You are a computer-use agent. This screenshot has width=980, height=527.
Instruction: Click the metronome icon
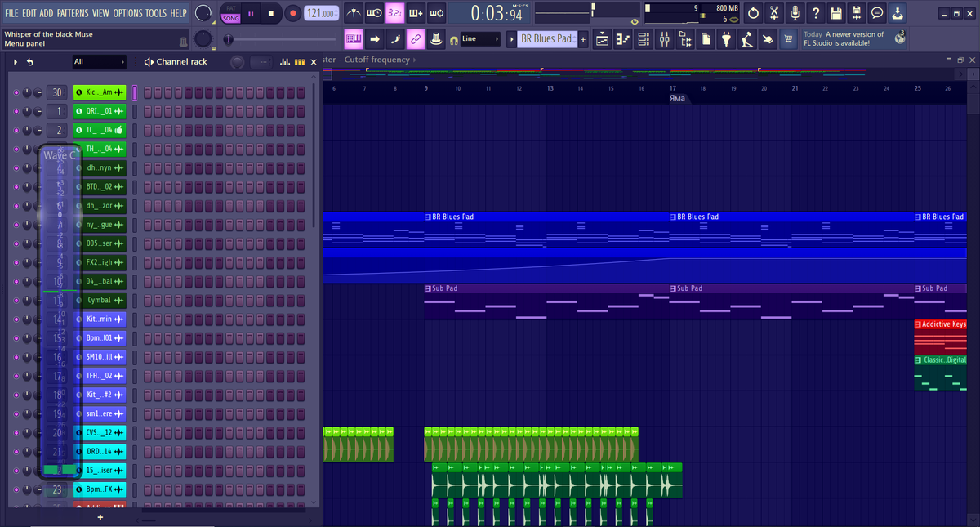pos(355,13)
